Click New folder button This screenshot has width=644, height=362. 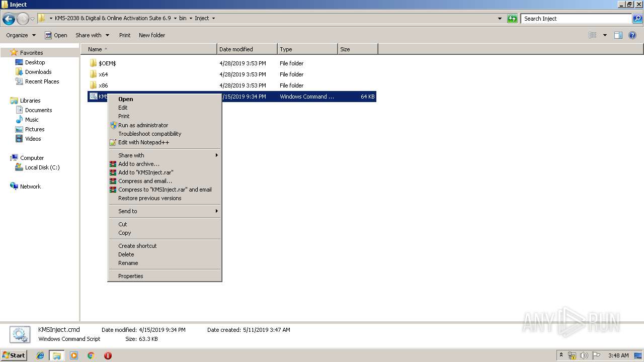(152, 35)
